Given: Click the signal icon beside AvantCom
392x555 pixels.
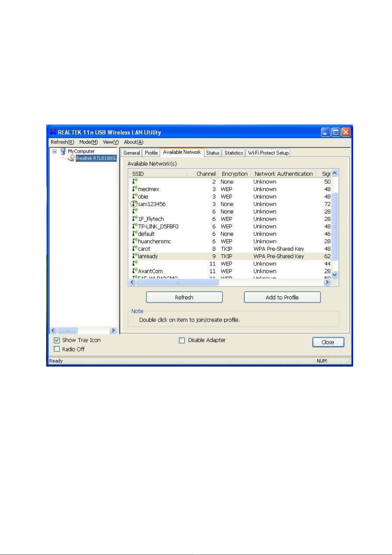Looking at the screenshot, I should [x=135, y=271].
